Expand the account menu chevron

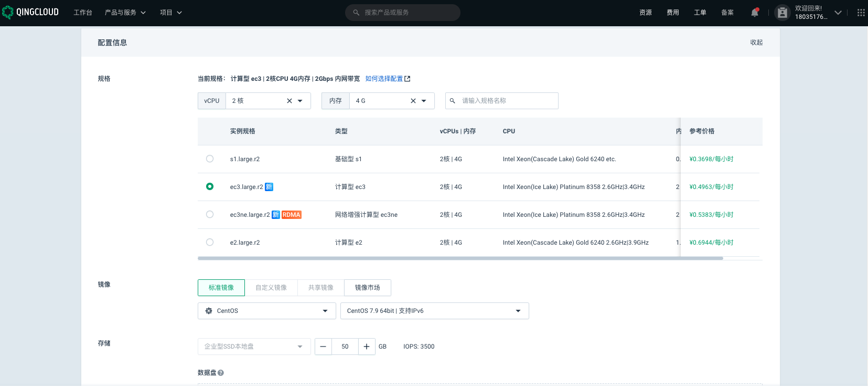[838, 13]
